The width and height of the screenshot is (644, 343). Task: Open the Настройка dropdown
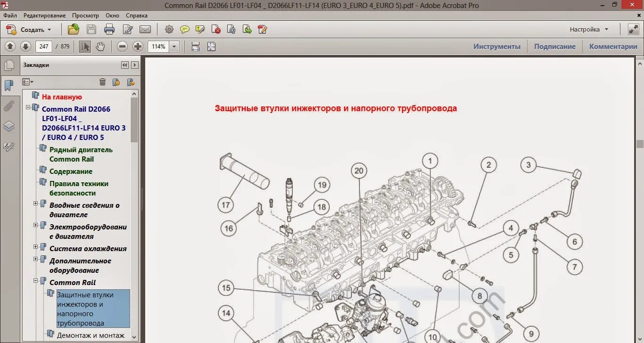point(589,29)
